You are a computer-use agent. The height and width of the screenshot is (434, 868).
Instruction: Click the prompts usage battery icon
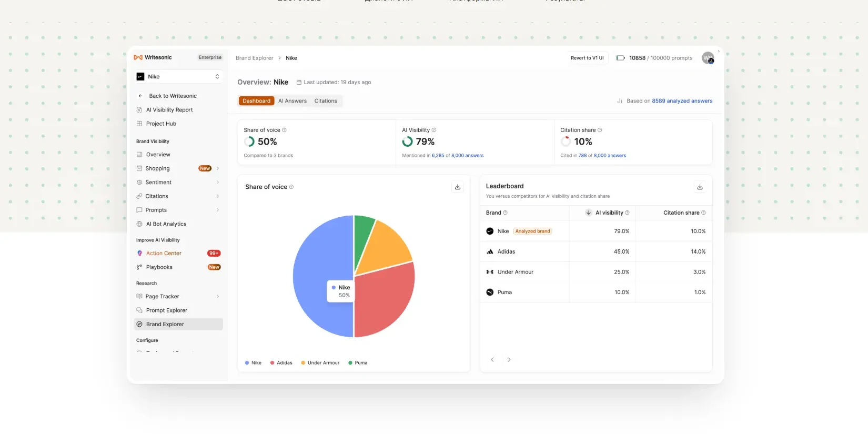[621, 58]
